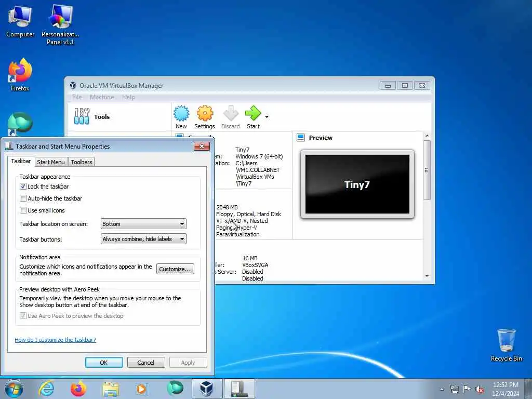Click Taskbar Properties taskbar button
This screenshot has height=399, width=532.
pyautogui.click(x=239, y=389)
